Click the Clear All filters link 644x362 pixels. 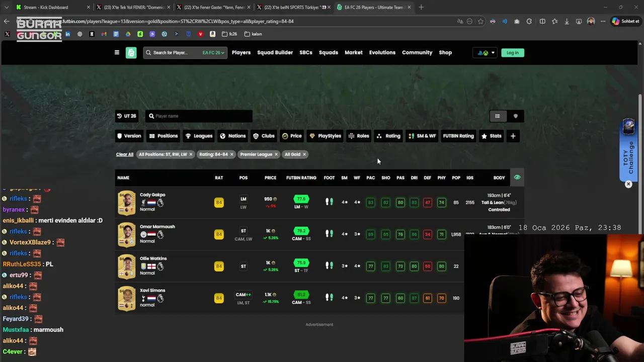coord(124,154)
